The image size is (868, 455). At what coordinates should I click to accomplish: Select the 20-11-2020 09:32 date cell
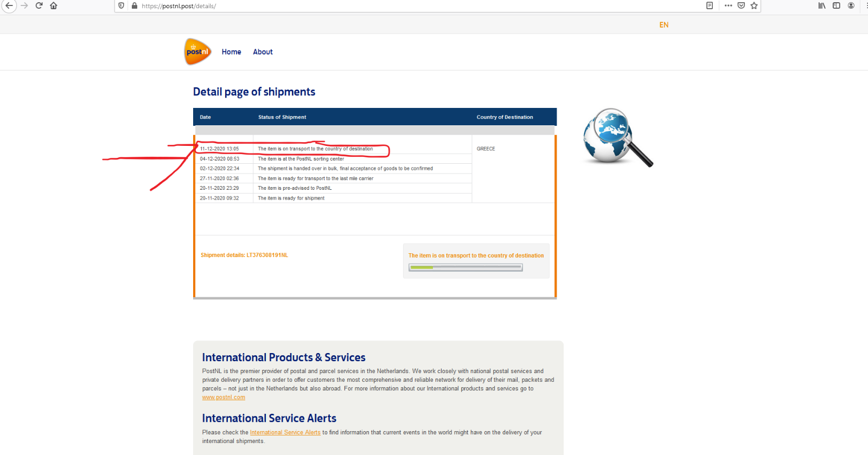(x=219, y=198)
